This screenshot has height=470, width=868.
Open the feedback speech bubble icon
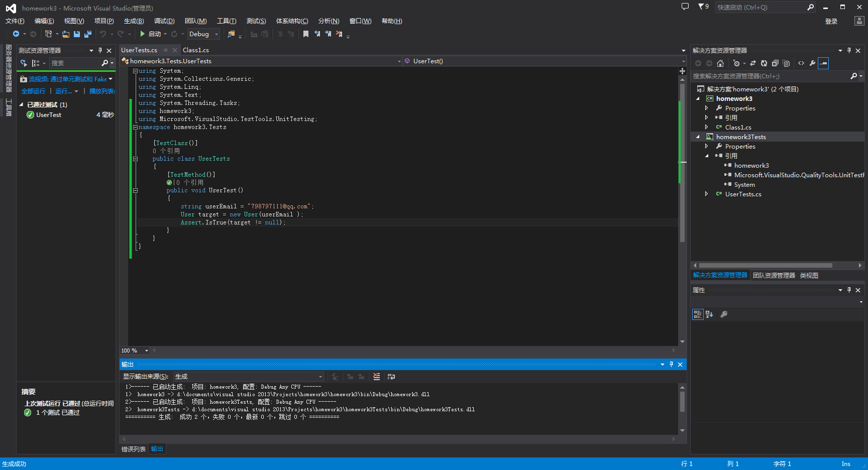[x=685, y=7]
